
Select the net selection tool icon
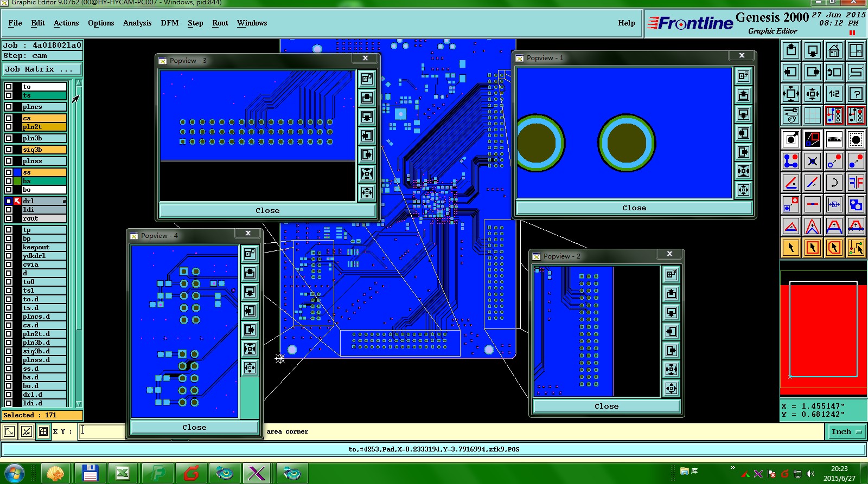click(856, 248)
